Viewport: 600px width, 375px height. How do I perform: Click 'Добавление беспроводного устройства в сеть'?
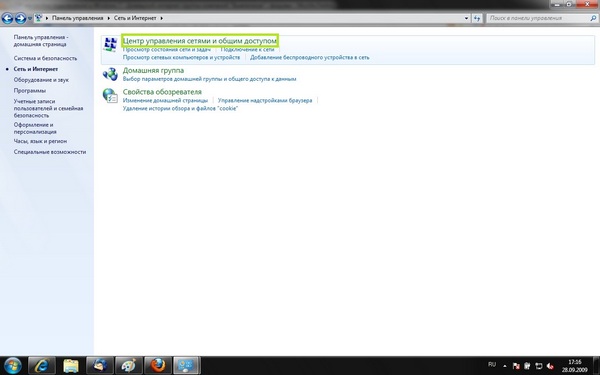click(x=310, y=57)
